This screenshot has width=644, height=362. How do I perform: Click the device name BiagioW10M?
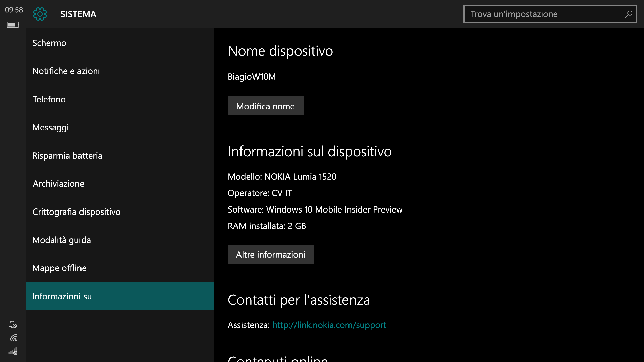coord(252,77)
